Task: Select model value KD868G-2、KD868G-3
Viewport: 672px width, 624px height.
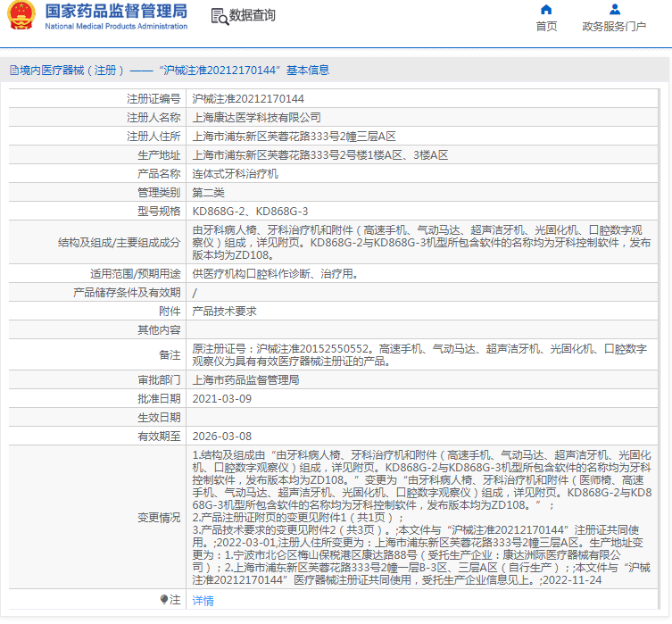Action: [x=250, y=212]
